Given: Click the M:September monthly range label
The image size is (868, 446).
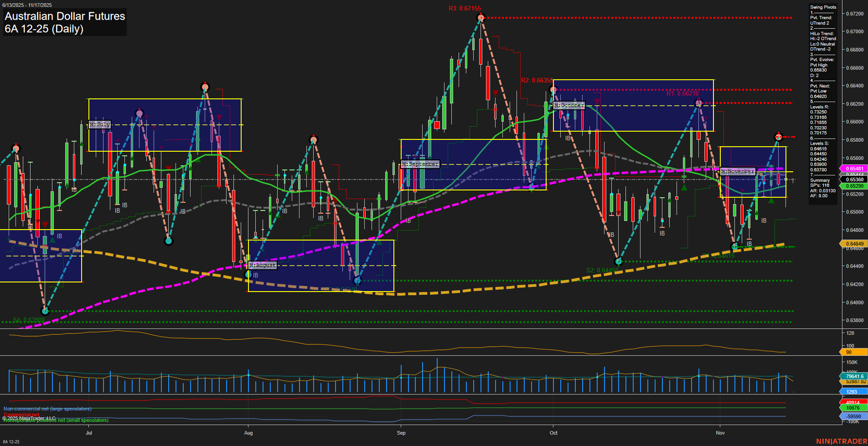Looking at the screenshot, I should (x=420, y=164).
